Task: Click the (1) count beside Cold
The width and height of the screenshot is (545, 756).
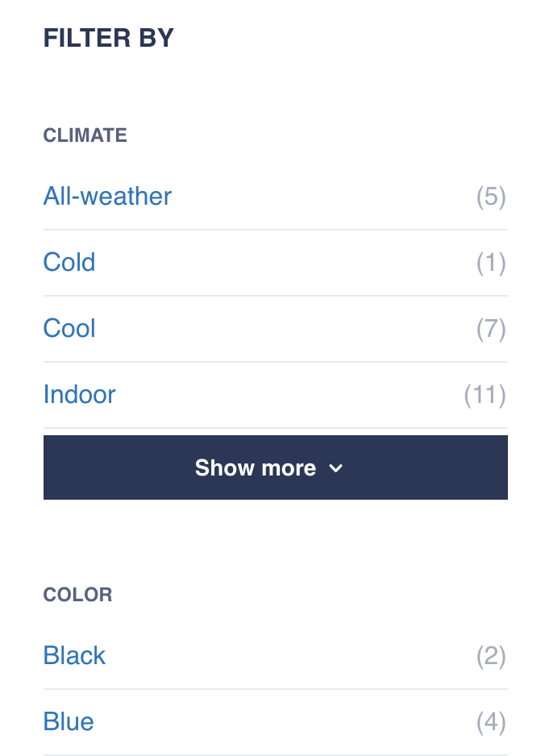Action: (491, 263)
